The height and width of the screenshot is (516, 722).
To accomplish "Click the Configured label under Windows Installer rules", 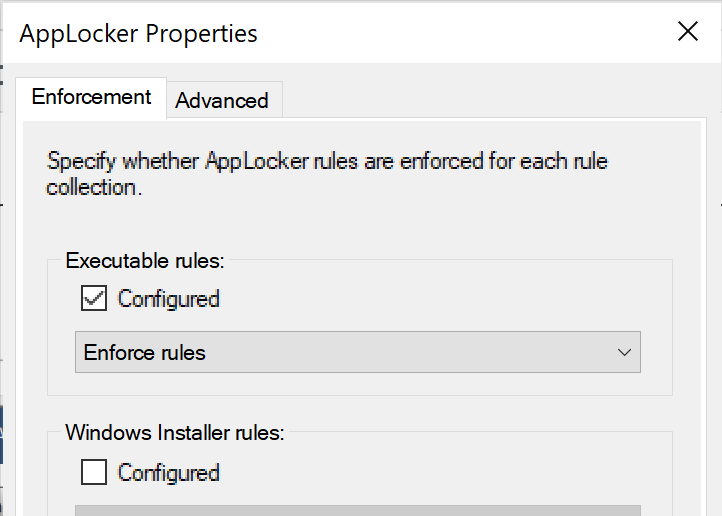I will point(168,472).
